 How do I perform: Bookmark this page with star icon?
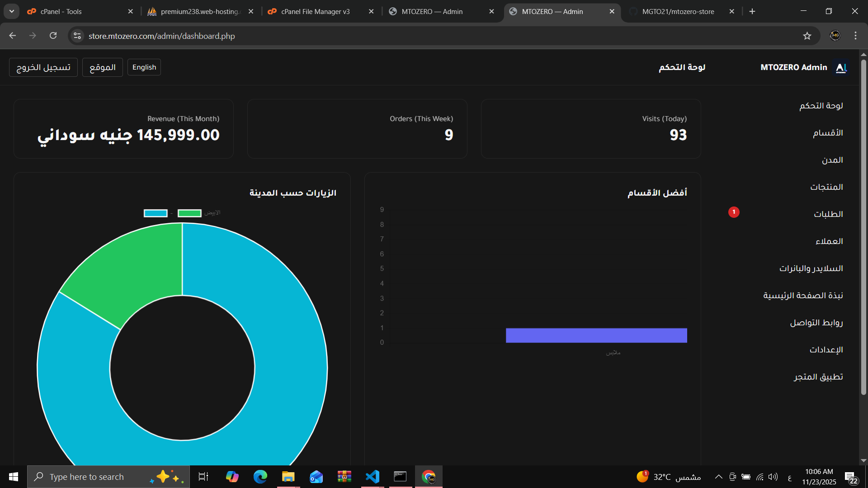pyautogui.click(x=807, y=36)
